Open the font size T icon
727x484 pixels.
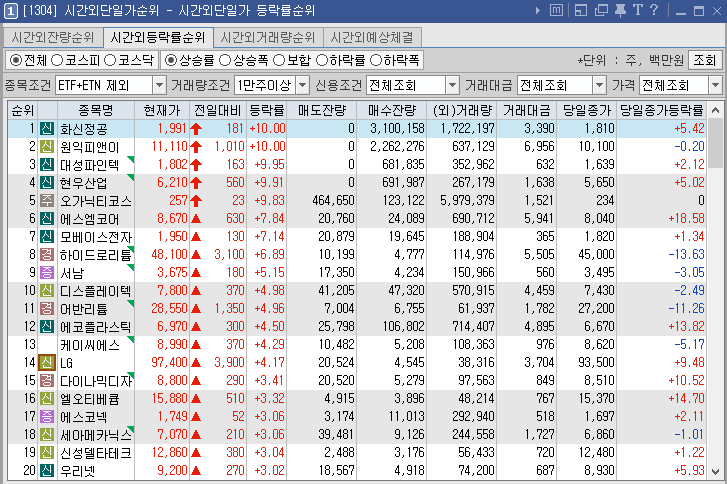pyautogui.click(x=638, y=10)
